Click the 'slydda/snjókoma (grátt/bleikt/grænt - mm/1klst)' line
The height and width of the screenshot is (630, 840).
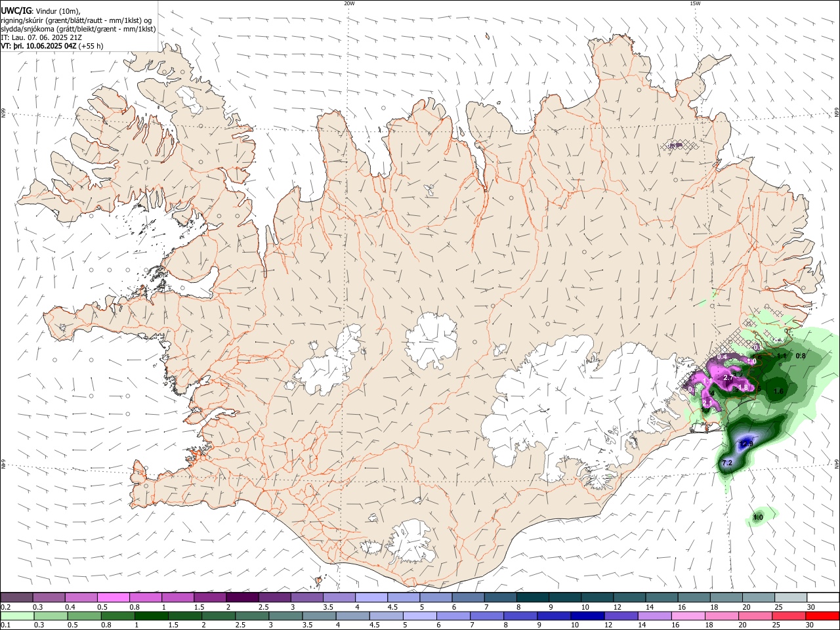tap(78, 29)
